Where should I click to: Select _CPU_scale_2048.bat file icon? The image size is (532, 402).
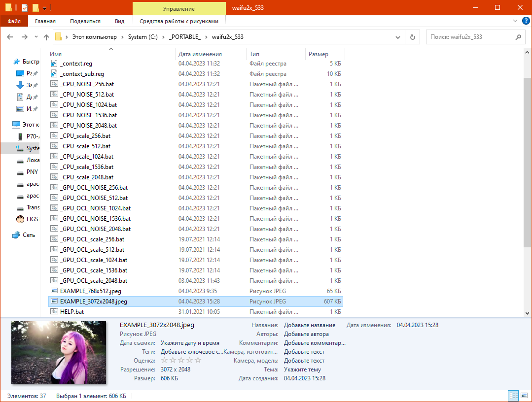pyautogui.click(x=54, y=177)
